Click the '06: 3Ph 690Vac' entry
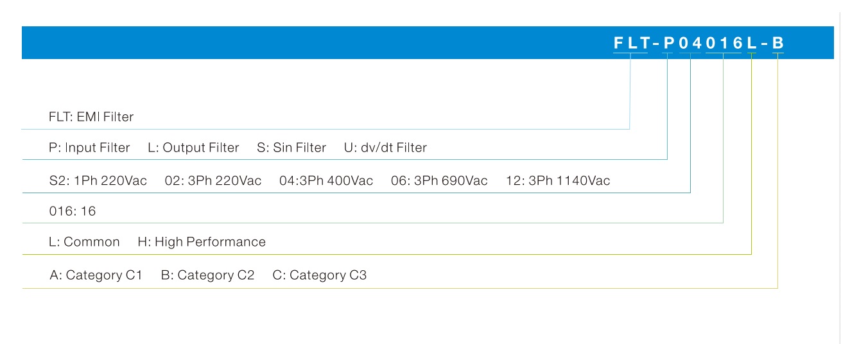 (x=439, y=181)
